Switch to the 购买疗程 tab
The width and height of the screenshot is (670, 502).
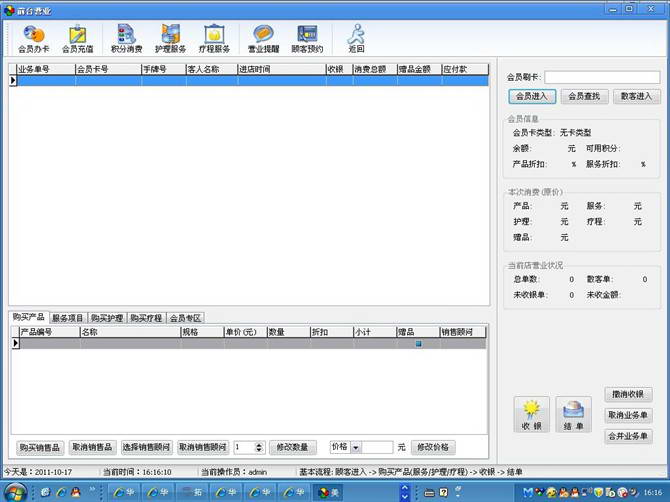[146, 318]
